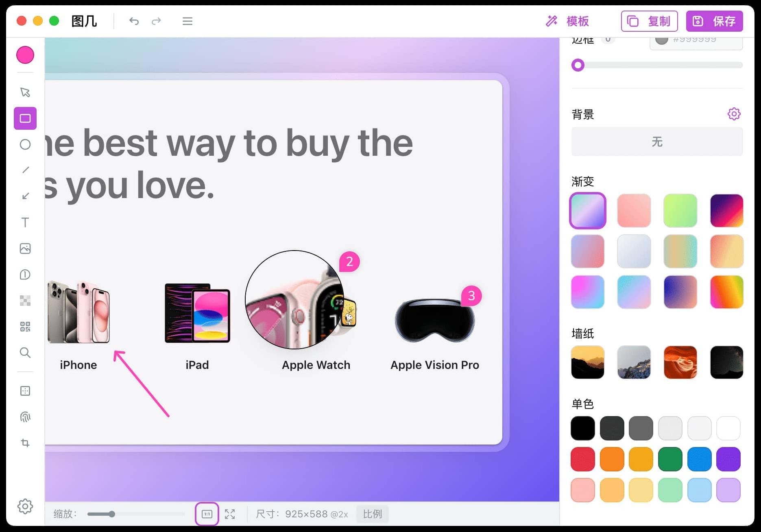Select the Magnifier tool
The image size is (761, 532).
25,353
